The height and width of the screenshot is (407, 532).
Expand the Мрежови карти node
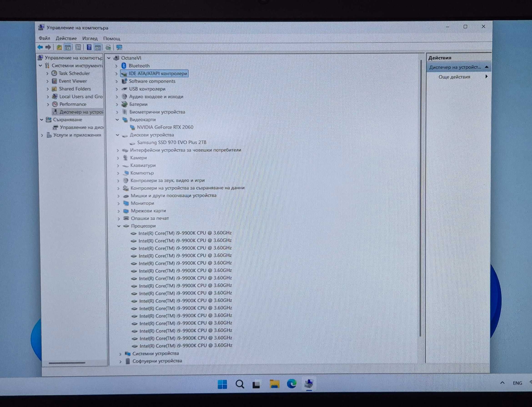click(118, 211)
